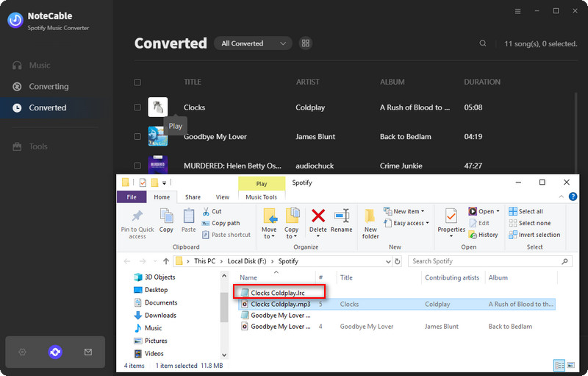Click Pin to Quick access in Explorer ribbon

coord(137,224)
